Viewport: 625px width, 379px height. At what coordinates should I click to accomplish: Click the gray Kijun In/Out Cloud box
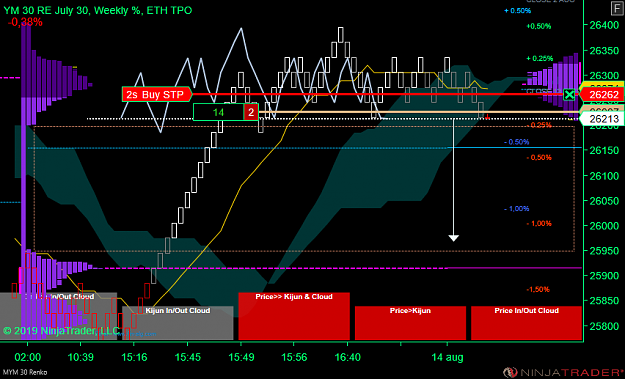click(177, 323)
